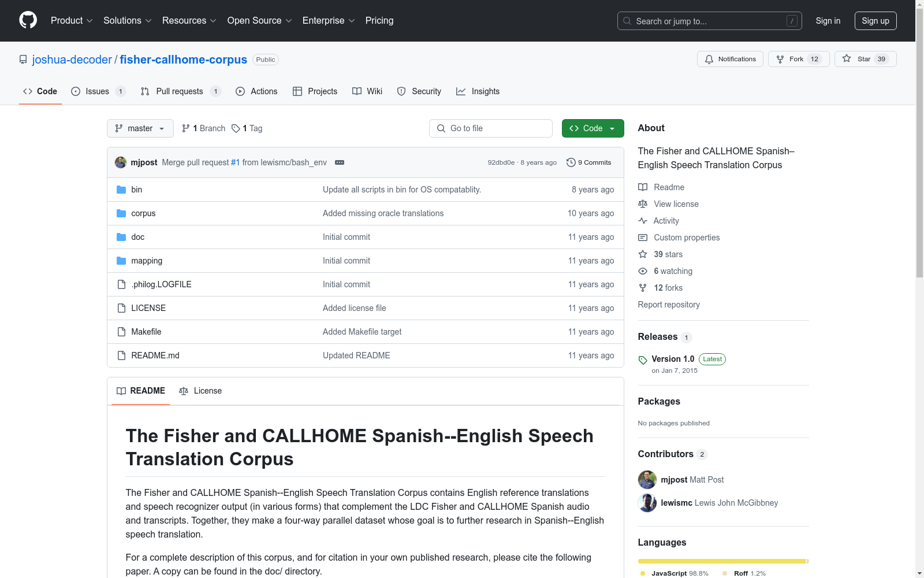The width and height of the screenshot is (924, 578).
Task: Click the 1 Tag link
Action: click(247, 128)
